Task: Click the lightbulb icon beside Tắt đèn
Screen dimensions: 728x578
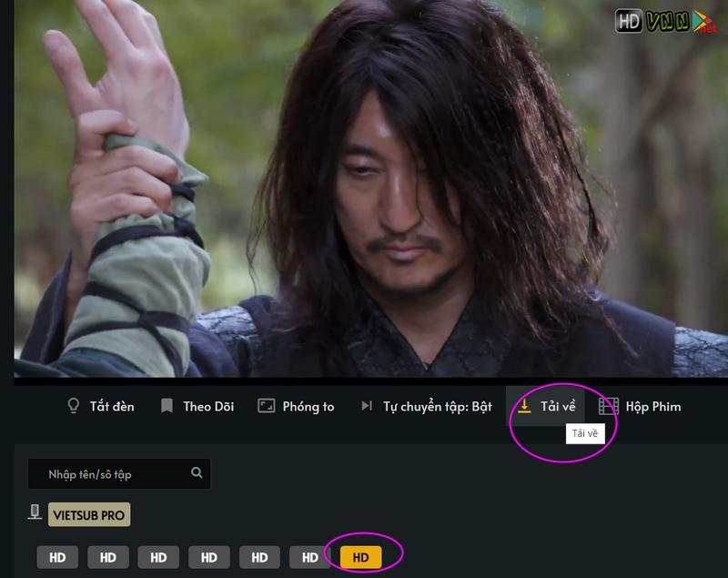Action: (x=74, y=406)
